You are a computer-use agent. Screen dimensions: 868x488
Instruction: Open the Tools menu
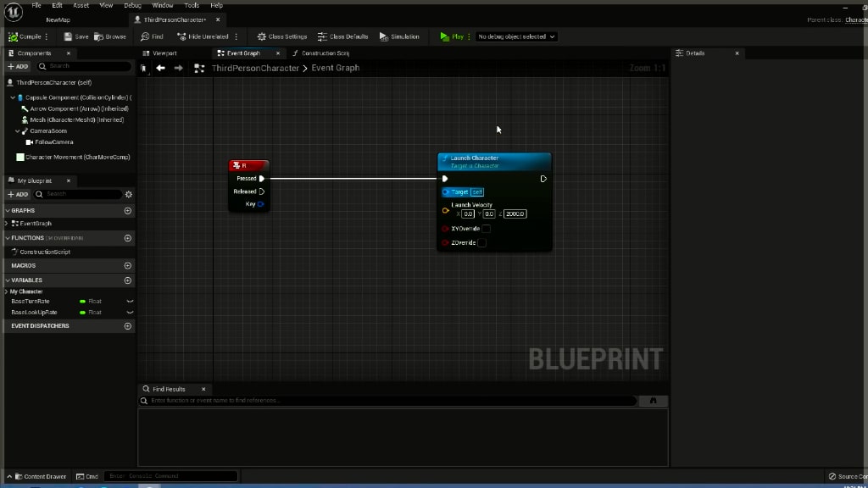(x=192, y=5)
